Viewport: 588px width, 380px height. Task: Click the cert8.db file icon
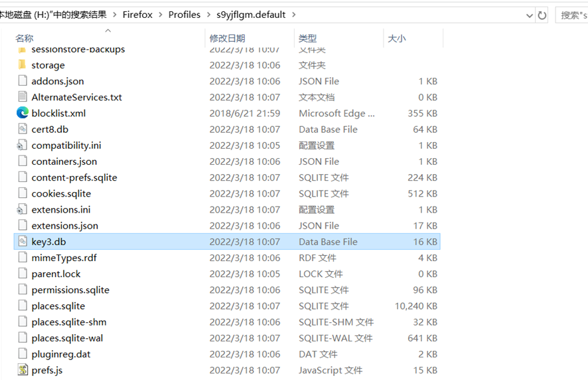pos(23,130)
